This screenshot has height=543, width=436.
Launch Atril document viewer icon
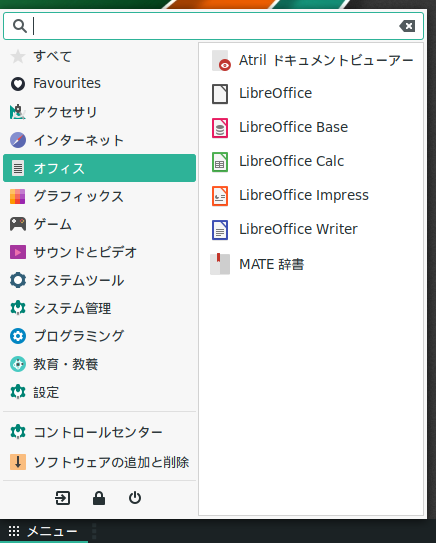click(221, 61)
